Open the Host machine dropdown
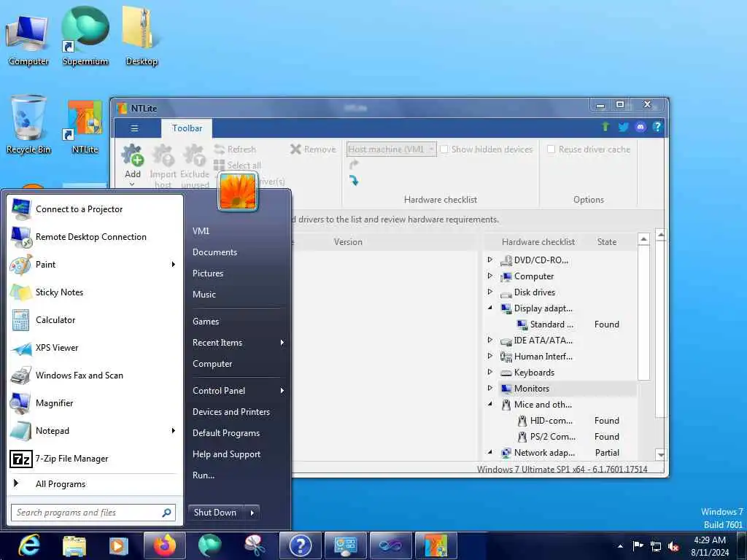This screenshot has height=560, width=747. pyautogui.click(x=391, y=149)
